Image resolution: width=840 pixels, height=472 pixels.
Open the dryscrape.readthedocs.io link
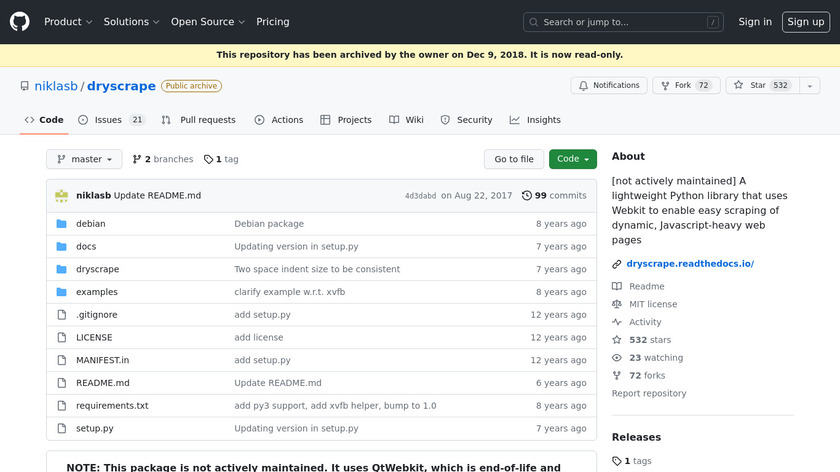689,264
